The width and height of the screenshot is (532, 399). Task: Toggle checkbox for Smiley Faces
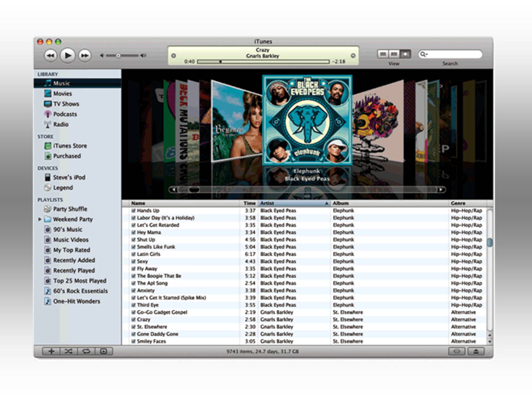click(x=133, y=341)
